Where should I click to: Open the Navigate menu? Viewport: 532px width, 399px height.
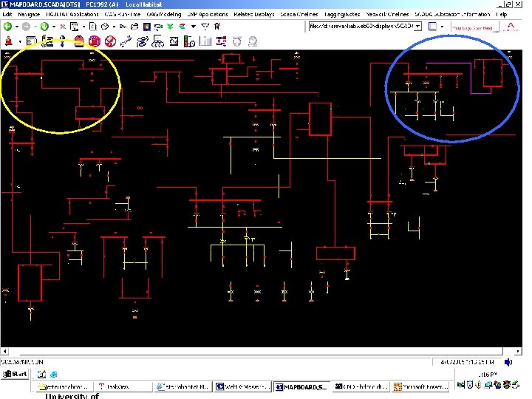click(x=29, y=14)
